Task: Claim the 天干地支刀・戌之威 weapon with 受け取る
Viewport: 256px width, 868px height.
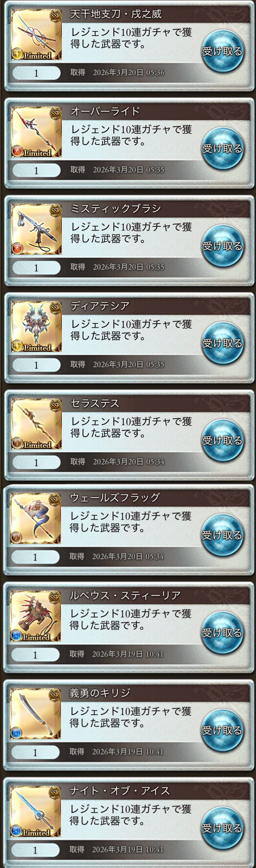Action: point(222,51)
